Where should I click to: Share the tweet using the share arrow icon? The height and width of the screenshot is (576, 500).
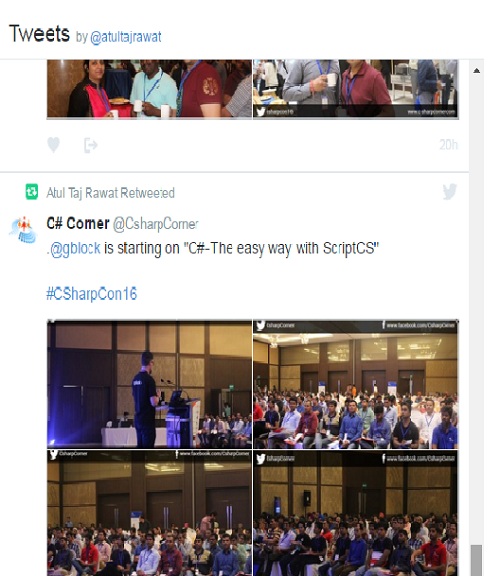pyautogui.click(x=90, y=145)
